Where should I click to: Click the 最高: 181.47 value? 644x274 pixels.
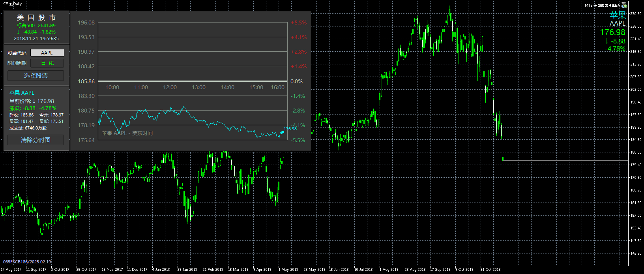21,121
